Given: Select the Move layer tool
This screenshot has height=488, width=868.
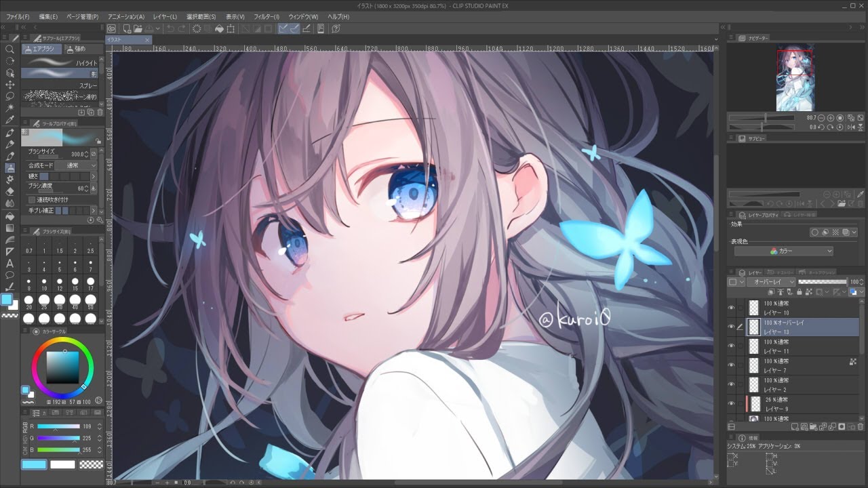Looking at the screenshot, I should pos(10,85).
